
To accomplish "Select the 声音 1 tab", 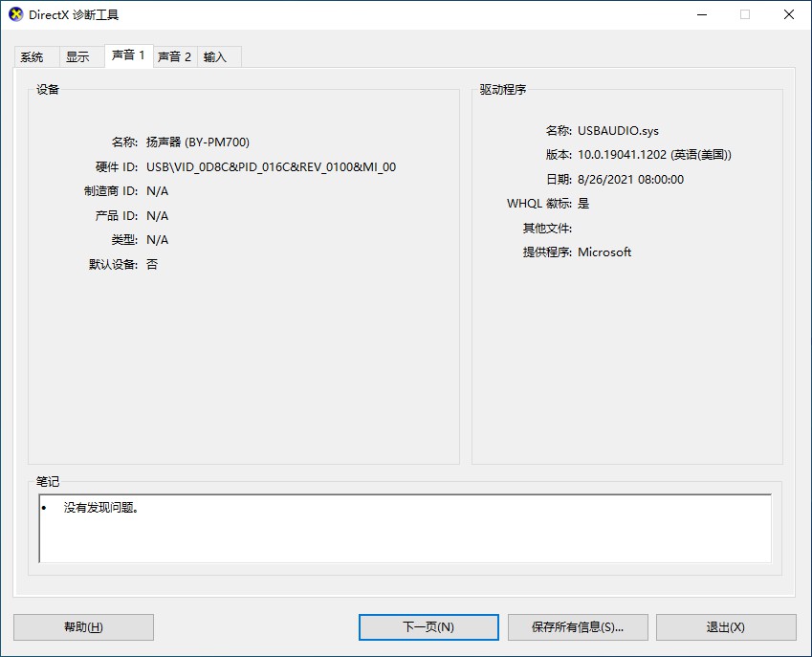I will pyautogui.click(x=128, y=56).
